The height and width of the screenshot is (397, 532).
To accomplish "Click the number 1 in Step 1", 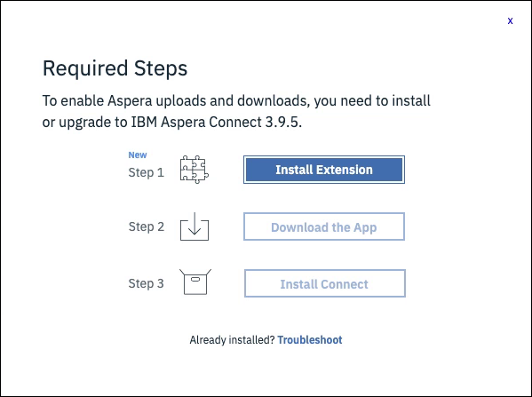I will [161, 172].
